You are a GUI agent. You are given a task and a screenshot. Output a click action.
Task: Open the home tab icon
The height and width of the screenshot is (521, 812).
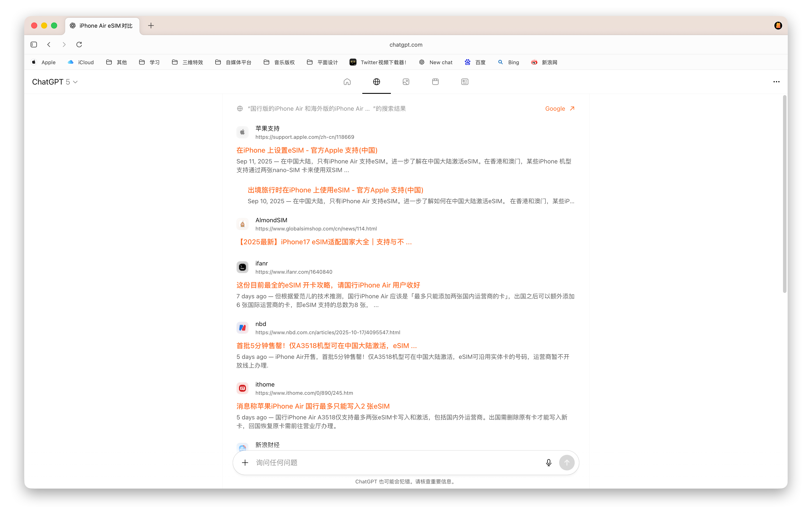pyautogui.click(x=347, y=82)
